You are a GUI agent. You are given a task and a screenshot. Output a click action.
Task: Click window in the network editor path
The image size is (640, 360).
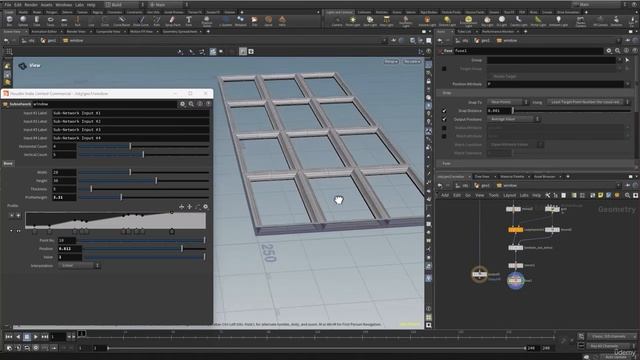click(x=507, y=185)
